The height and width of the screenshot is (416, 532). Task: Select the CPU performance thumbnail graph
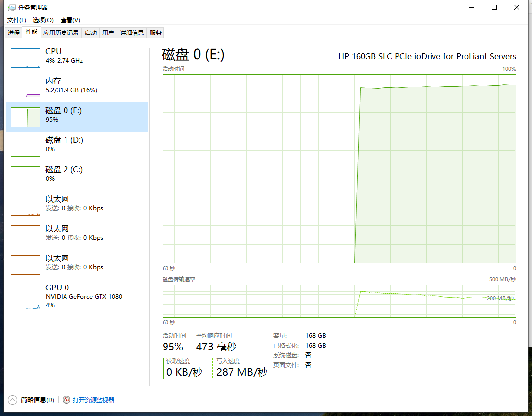(x=26, y=58)
